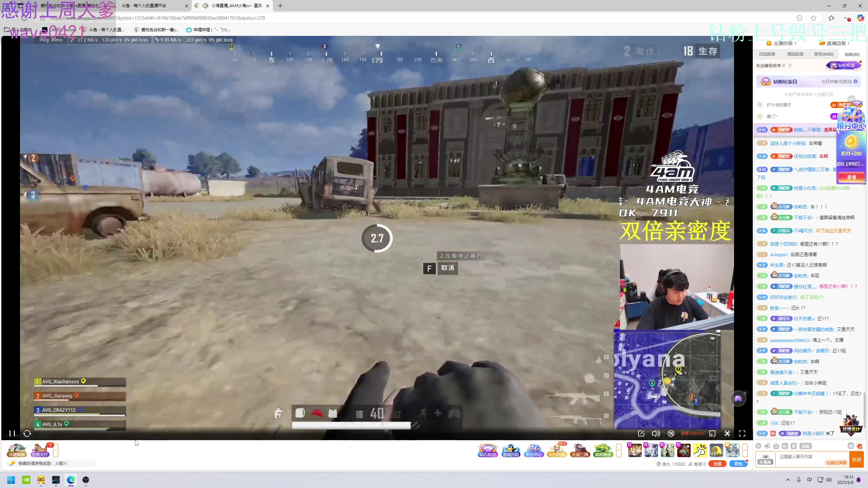The image size is (868, 488).
Task: Click F 取消 cancel prompt in game video
Action: point(440,268)
